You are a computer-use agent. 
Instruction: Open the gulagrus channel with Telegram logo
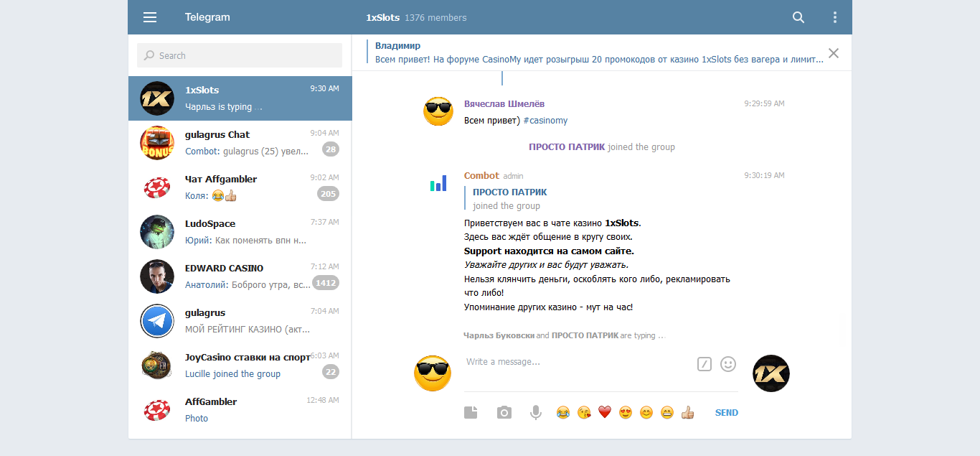click(240, 321)
